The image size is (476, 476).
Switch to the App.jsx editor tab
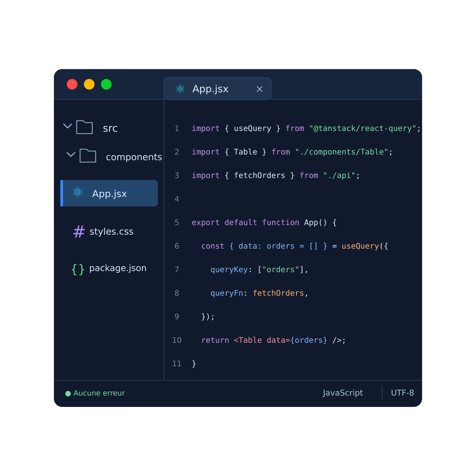(x=218, y=89)
